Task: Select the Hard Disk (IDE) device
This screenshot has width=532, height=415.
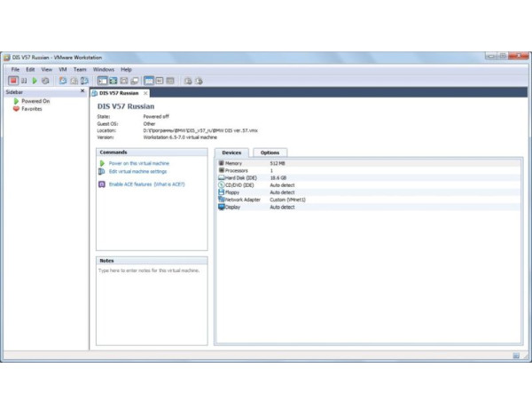Action: click(239, 177)
